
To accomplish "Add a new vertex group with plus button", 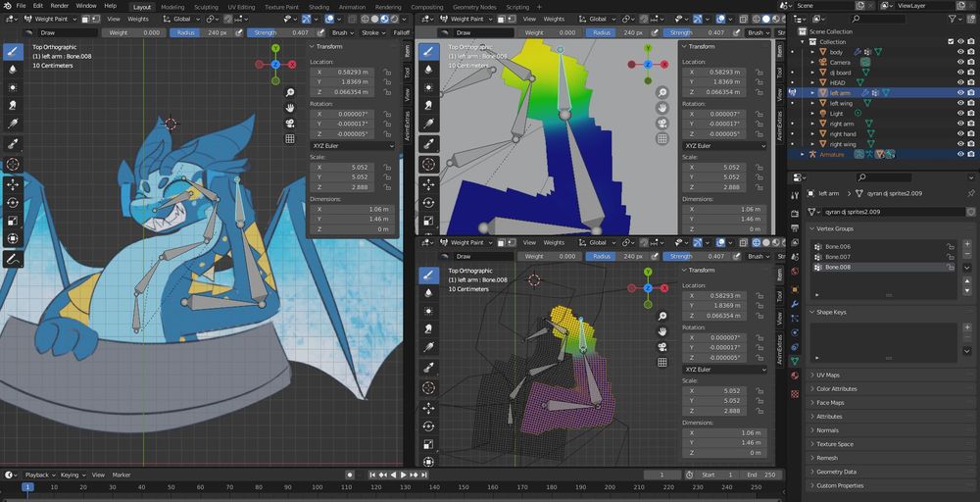I will 967,242.
